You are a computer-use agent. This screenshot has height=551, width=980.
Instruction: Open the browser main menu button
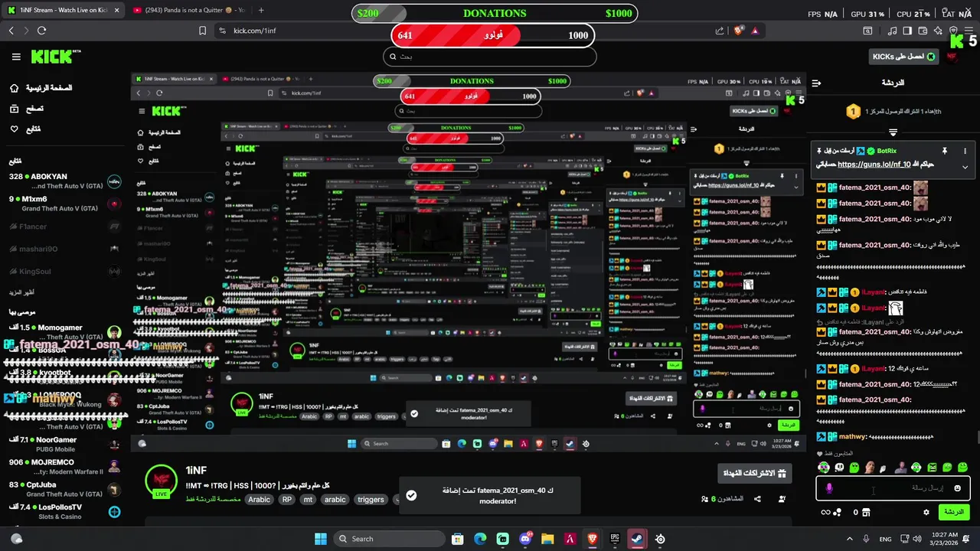969,31
